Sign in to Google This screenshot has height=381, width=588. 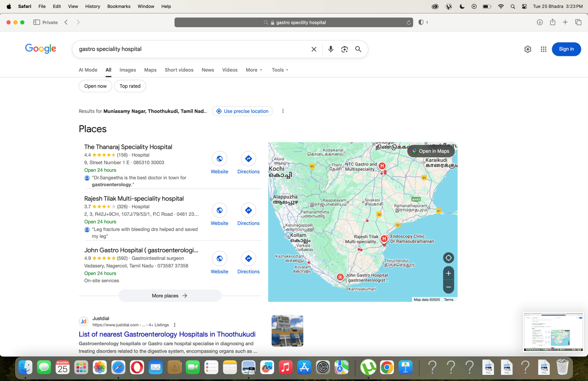click(x=566, y=49)
